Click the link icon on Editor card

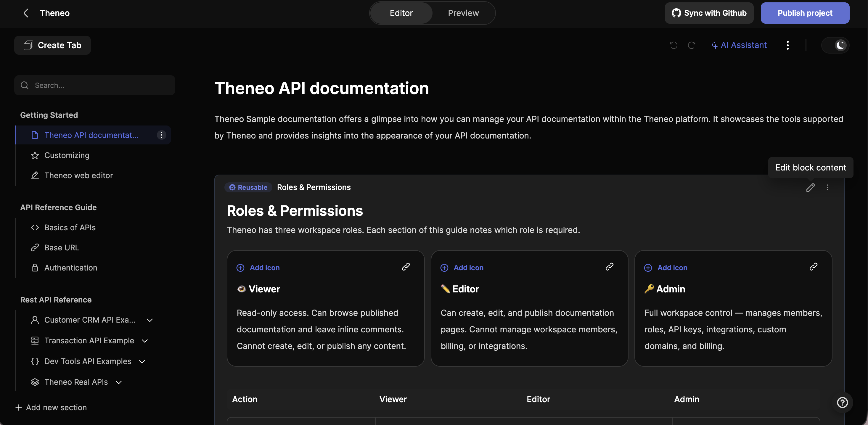point(609,267)
